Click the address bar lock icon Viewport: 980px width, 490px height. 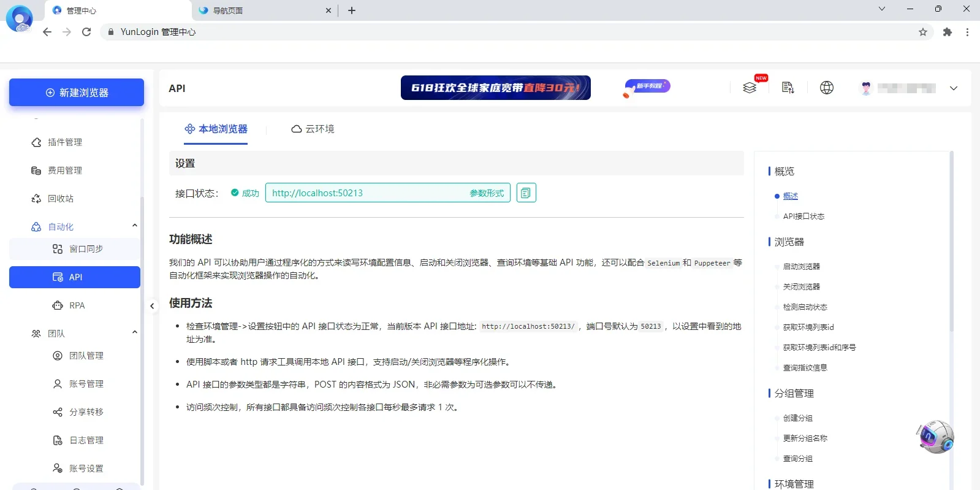pos(110,32)
